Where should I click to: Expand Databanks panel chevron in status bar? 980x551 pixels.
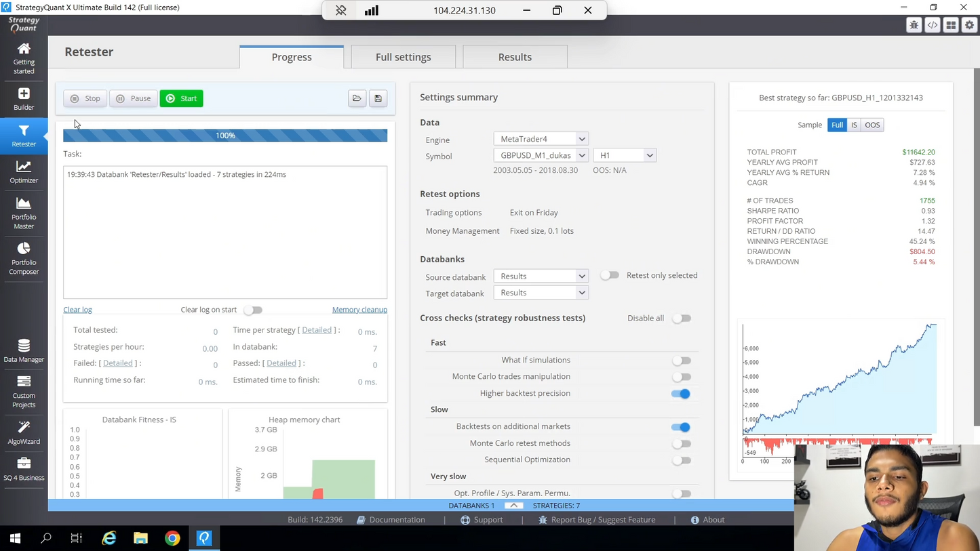[513, 506]
